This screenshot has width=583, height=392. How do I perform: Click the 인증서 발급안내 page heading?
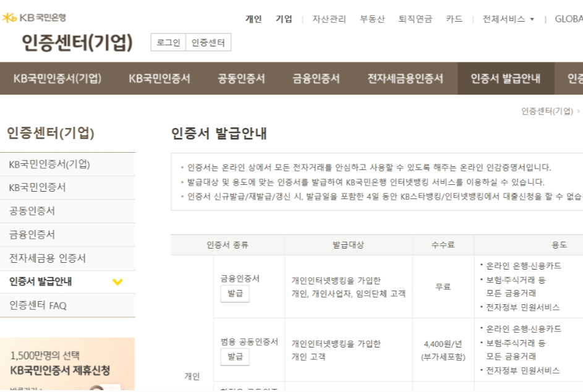pyautogui.click(x=219, y=134)
